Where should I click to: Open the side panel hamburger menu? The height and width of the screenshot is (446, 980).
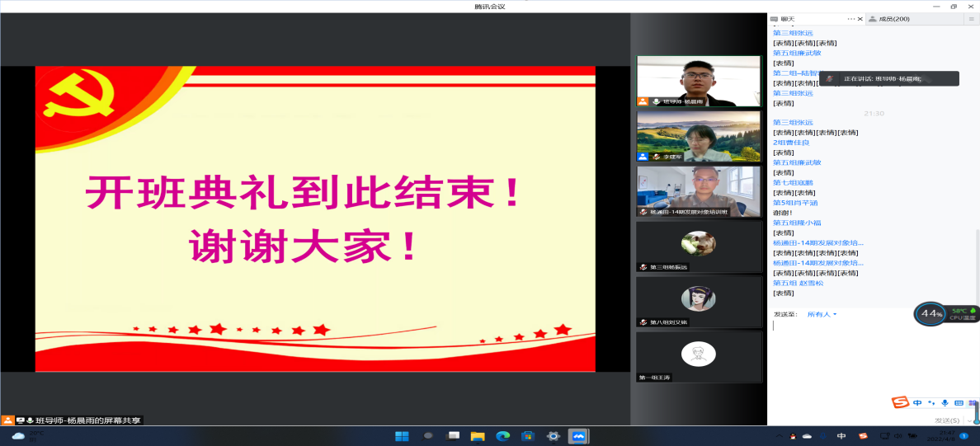(971, 18)
